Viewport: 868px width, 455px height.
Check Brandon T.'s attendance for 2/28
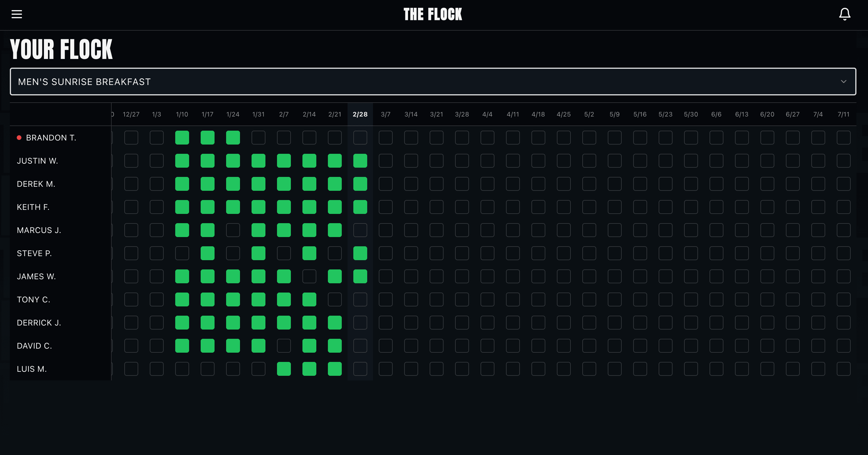click(360, 137)
